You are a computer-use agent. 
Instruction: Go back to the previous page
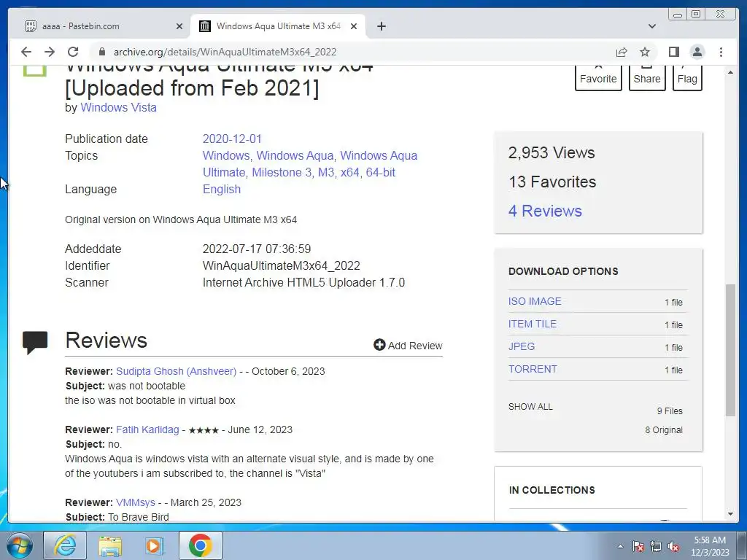point(26,52)
